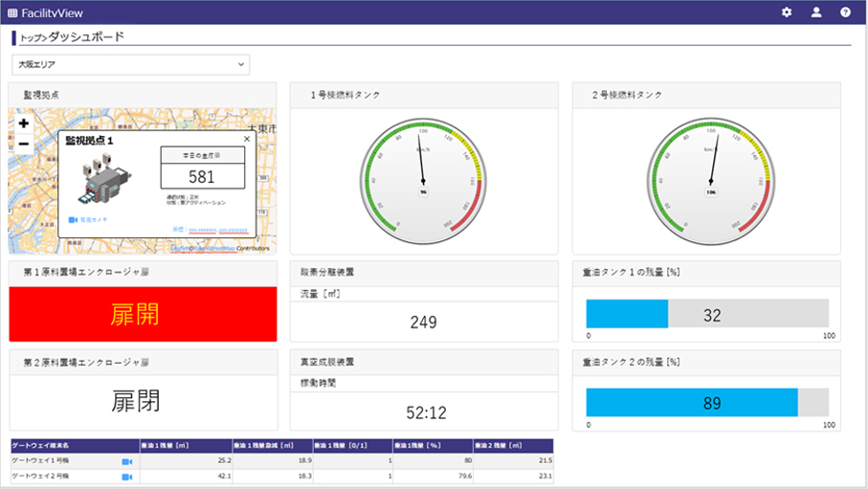
Task: Click the FacilityView grid logo icon
Action: pos(12,12)
